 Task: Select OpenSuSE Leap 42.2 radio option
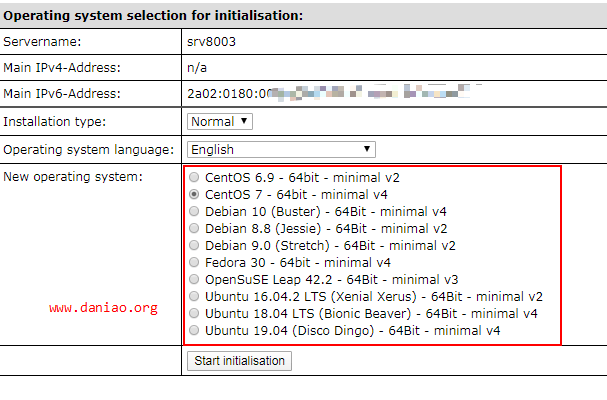(x=194, y=280)
